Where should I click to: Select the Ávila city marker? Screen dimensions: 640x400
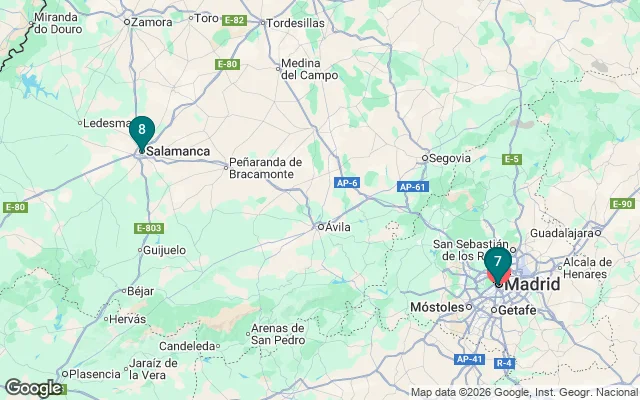(321, 227)
